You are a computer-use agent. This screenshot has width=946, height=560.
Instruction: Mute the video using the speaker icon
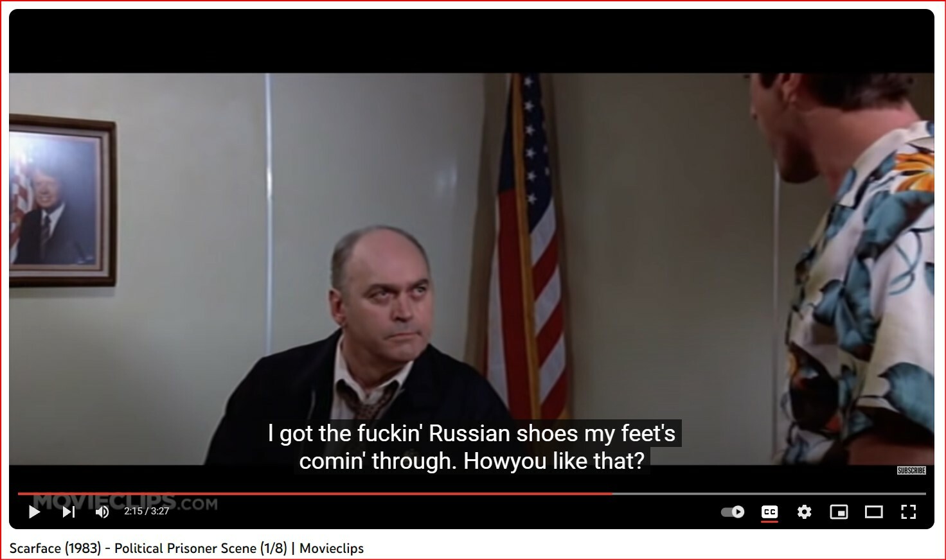[x=102, y=512]
